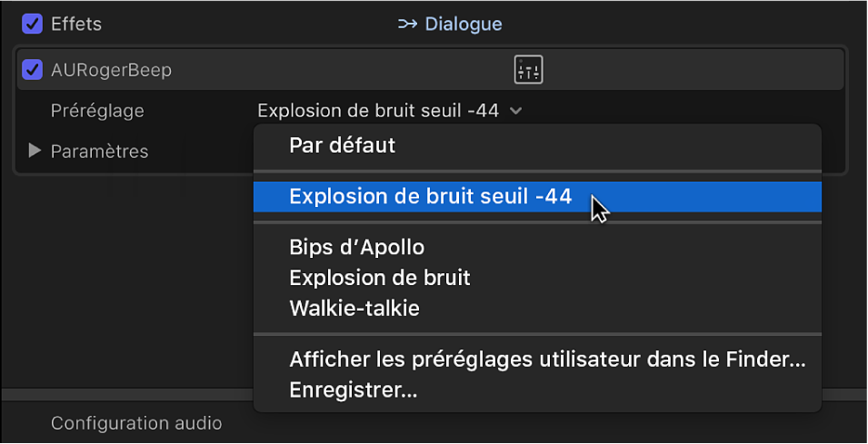Select the Explosion de bruit preset
This screenshot has width=868, height=444.
click(x=379, y=278)
